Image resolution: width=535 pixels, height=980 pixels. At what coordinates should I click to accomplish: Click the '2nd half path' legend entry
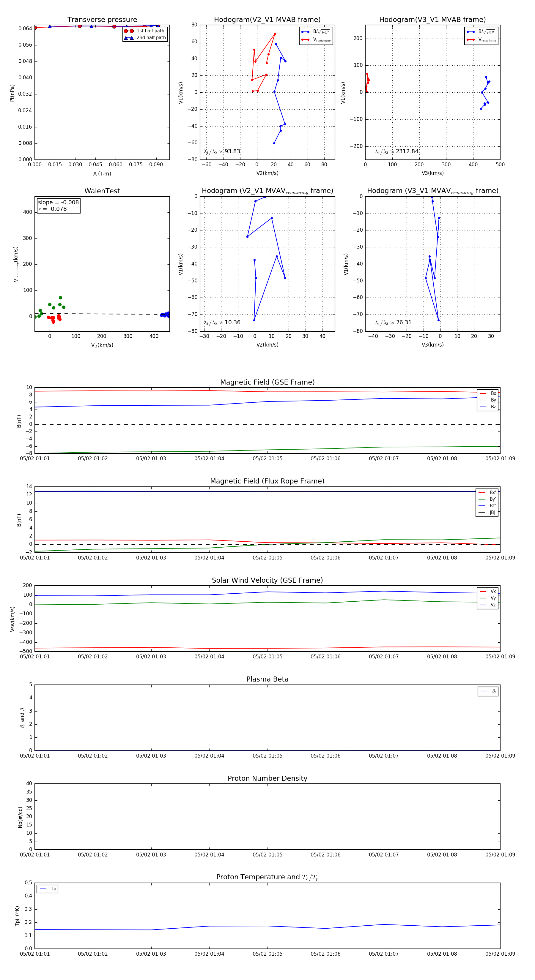point(145,38)
